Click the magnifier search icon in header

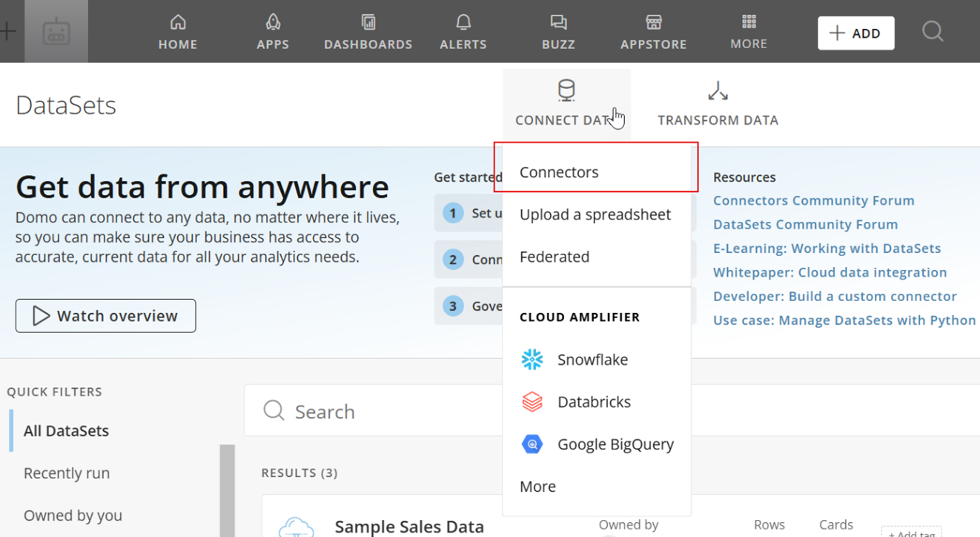click(x=933, y=32)
